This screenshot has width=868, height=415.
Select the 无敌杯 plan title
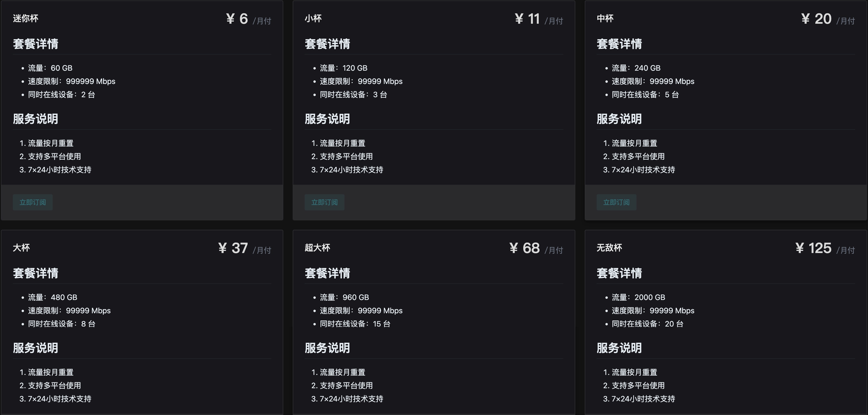[609, 248]
